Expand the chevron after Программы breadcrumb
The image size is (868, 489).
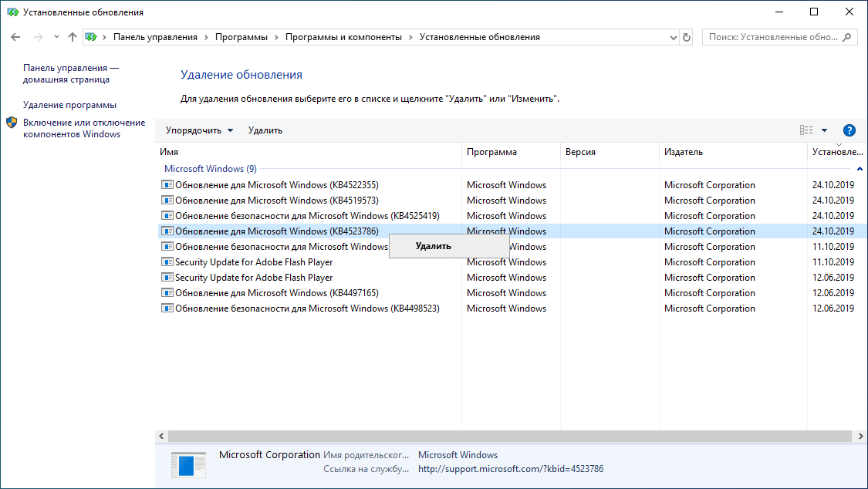coord(276,37)
